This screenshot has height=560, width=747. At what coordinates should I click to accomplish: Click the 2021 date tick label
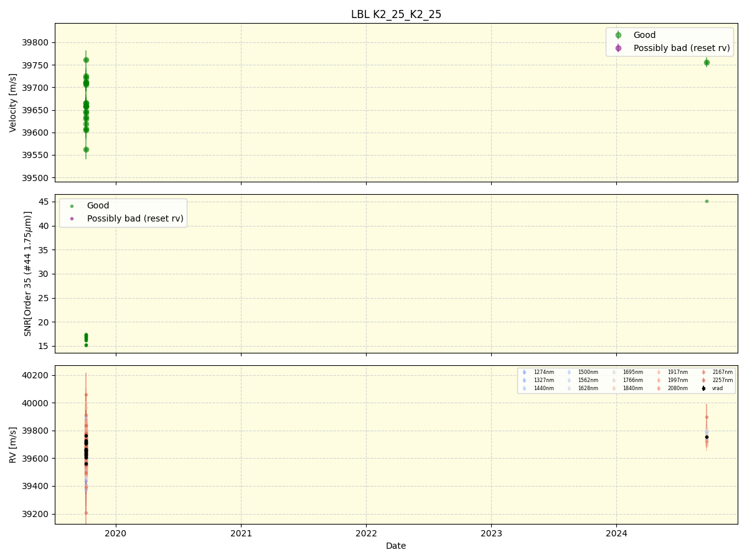(241, 533)
